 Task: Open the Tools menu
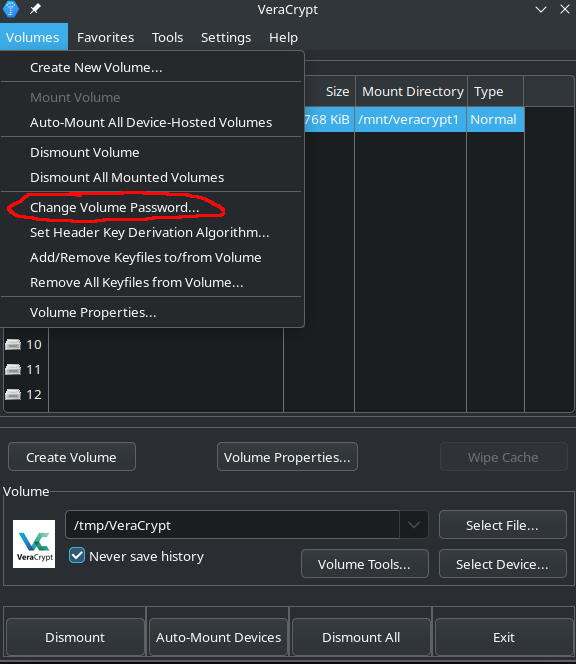[x=167, y=37]
